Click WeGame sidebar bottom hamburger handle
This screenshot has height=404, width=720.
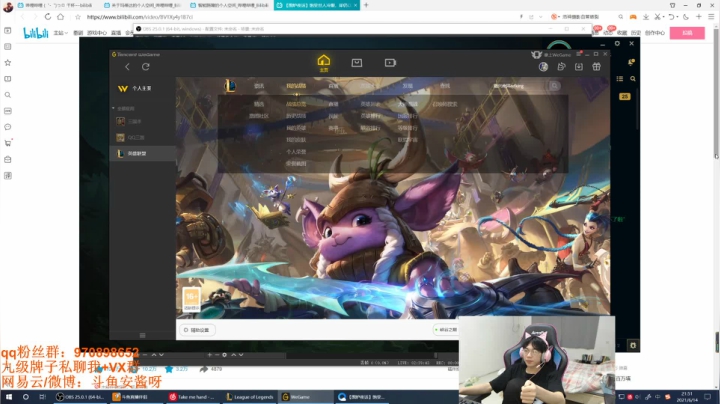[142, 336]
